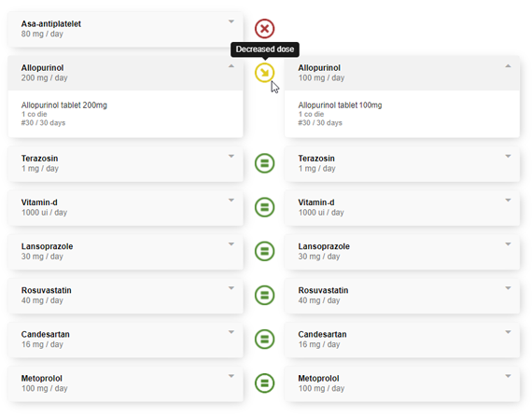The image size is (532, 417).
Task: Click the yellow decreased dose arrow icon
Action: click(264, 73)
